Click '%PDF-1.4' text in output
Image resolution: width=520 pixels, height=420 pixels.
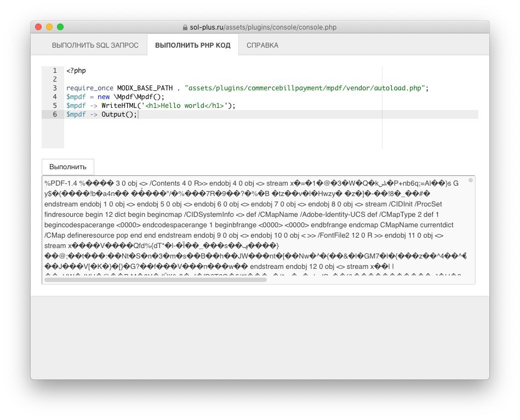click(x=61, y=183)
